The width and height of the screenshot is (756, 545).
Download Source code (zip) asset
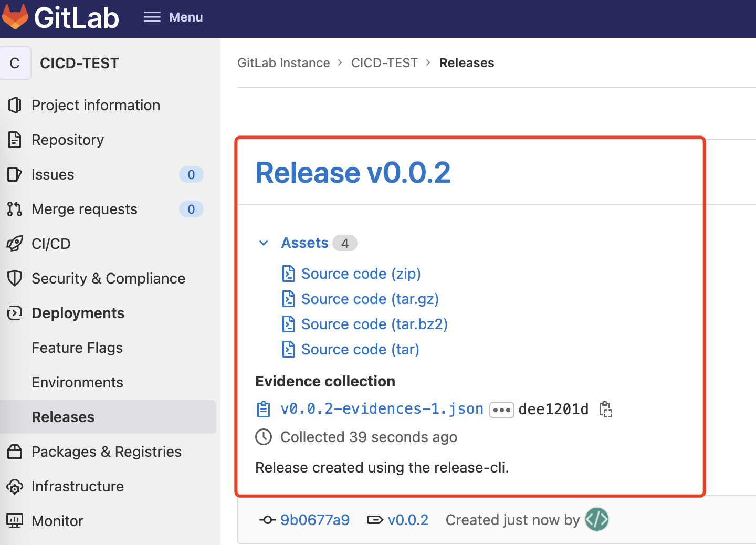click(x=361, y=274)
